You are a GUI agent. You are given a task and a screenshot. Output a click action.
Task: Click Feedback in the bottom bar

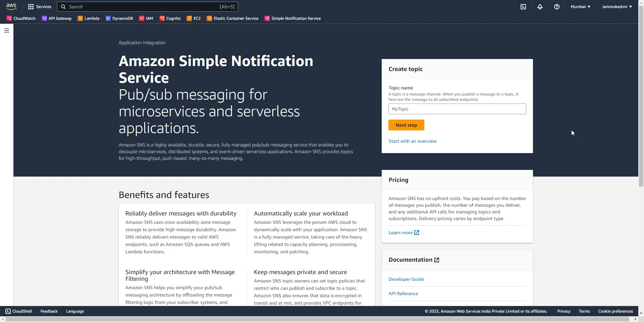[49, 311]
